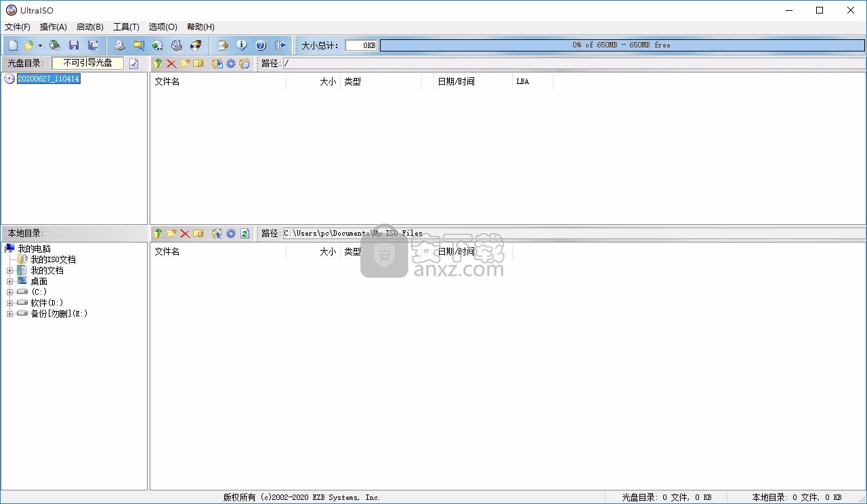Click Rename icon in local pane toolbar
Screen dimensions: 867x504
pyautogui.click(x=198, y=233)
